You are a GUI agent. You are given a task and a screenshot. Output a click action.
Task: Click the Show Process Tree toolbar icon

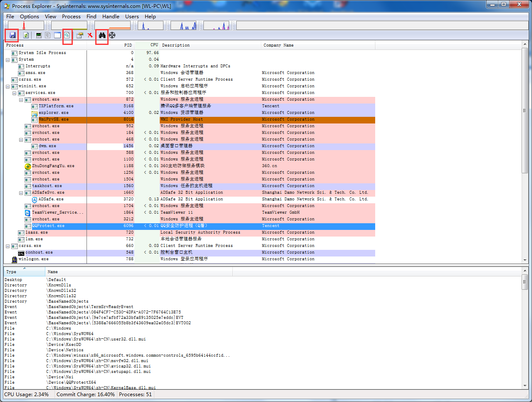[x=48, y=35]
